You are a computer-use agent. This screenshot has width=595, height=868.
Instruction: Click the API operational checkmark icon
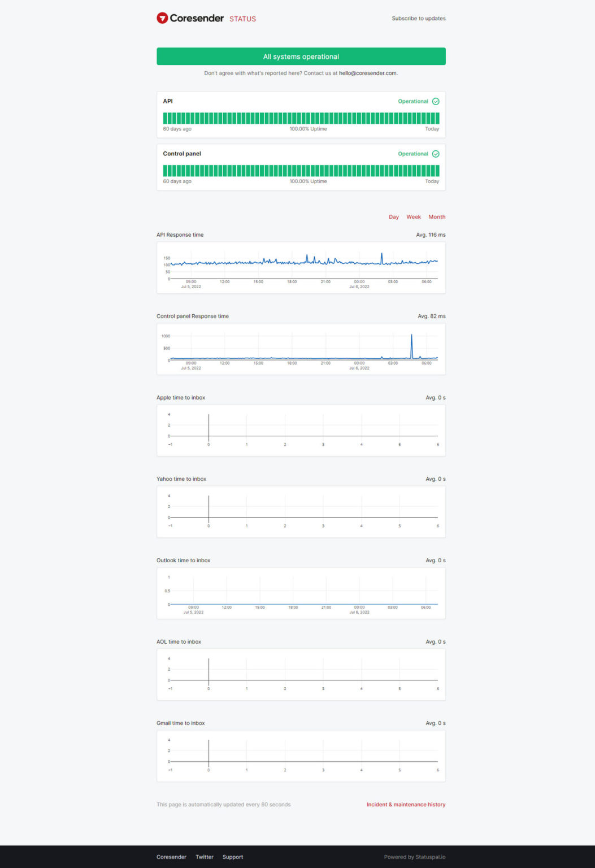(436, 102)
